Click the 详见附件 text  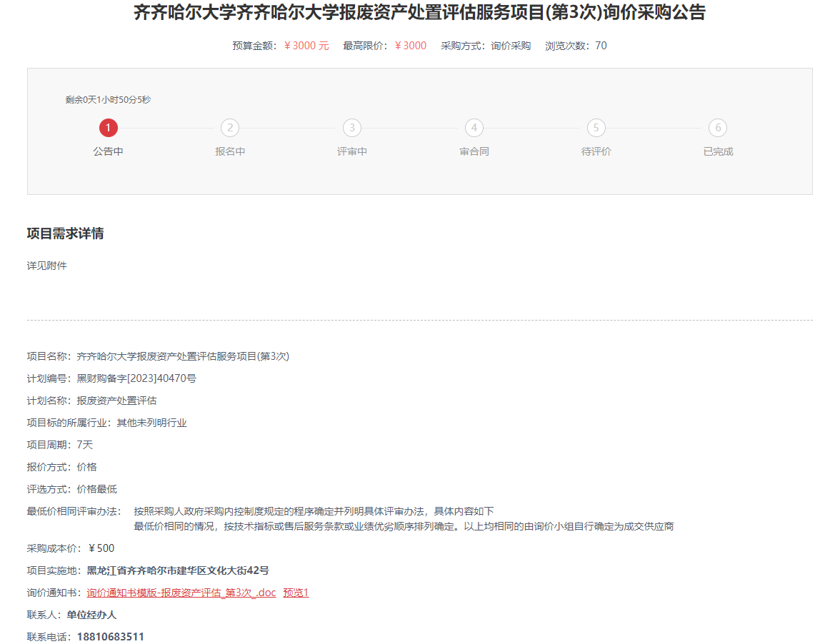pyautogui.click(x=46, y=266)
